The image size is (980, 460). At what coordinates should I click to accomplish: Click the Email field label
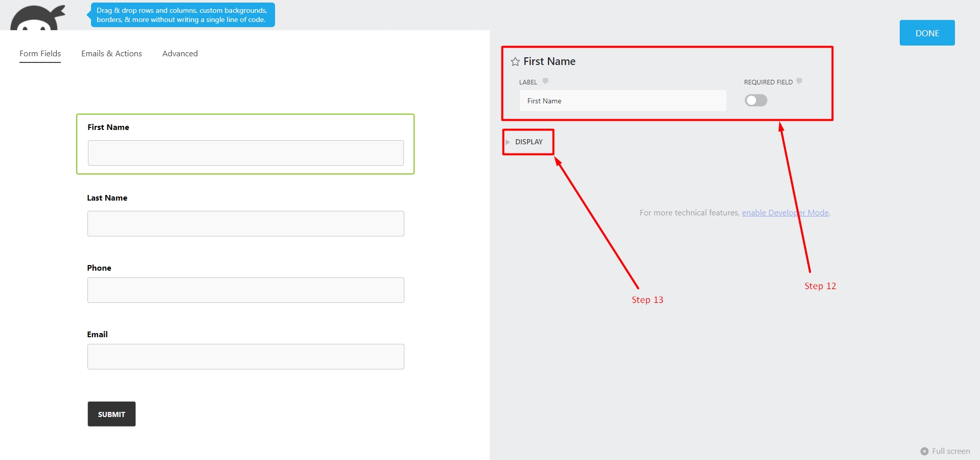97,335
